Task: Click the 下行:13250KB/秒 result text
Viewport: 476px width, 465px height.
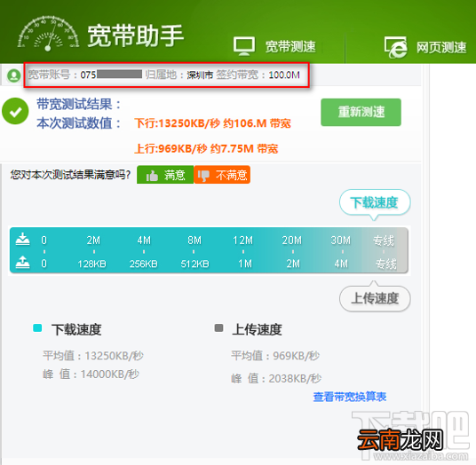Action: [x=212, y=123]
